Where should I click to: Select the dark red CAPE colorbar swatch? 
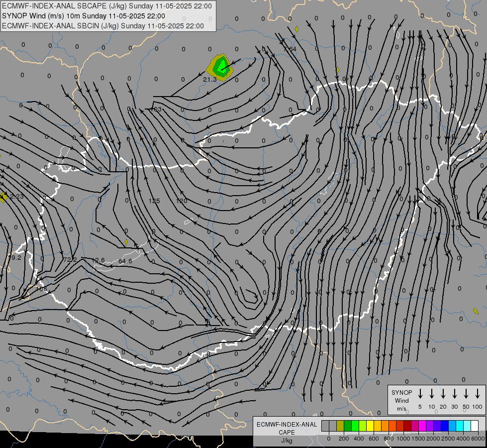[407, 426]
